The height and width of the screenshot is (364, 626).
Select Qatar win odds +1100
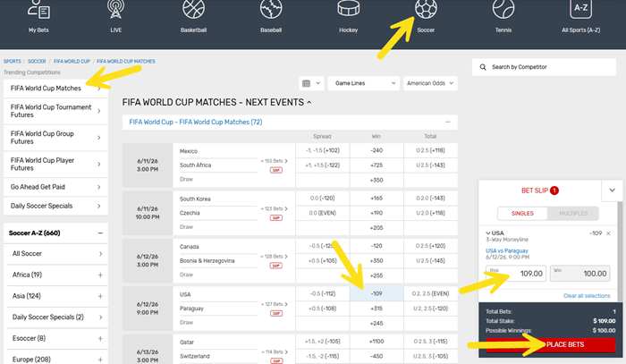[x=376, y=342]
